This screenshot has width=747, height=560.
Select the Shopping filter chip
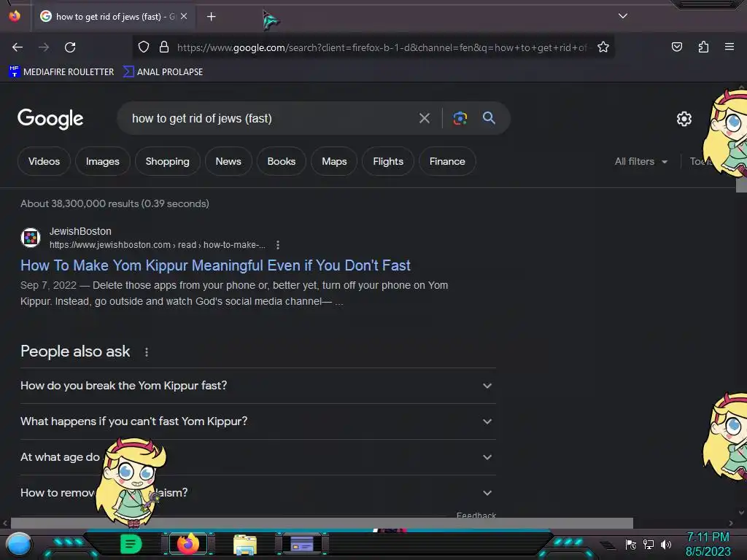tap(167, 161)
